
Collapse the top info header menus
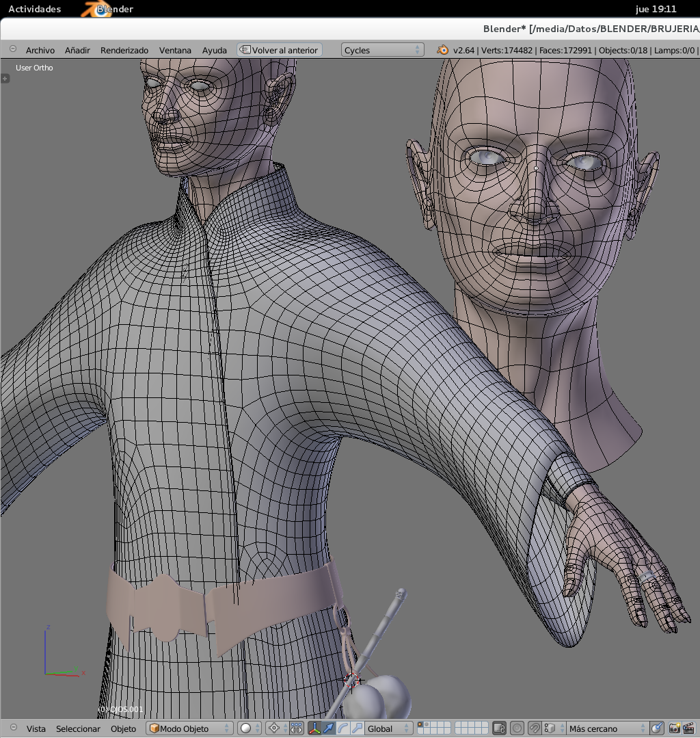coord(13,49)
